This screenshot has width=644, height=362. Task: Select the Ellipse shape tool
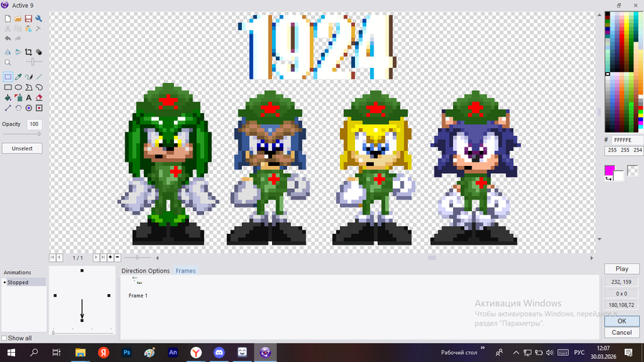pos(19,87)
